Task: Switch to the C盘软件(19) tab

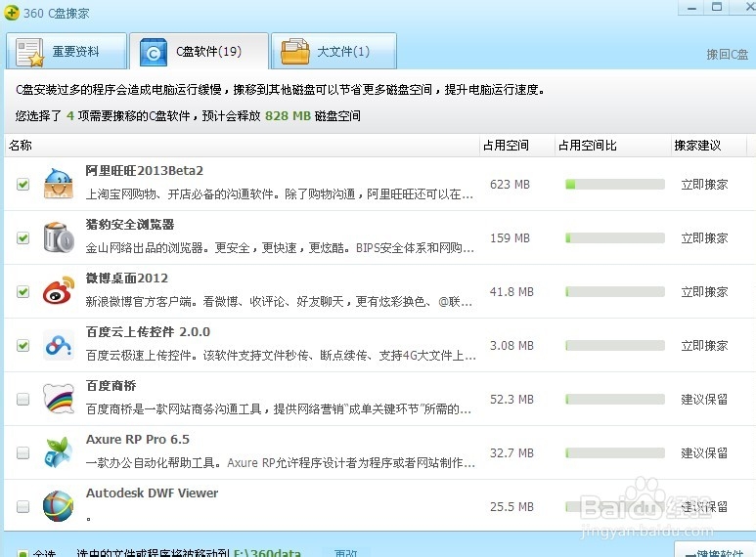Action: click(x=200, y=52)
